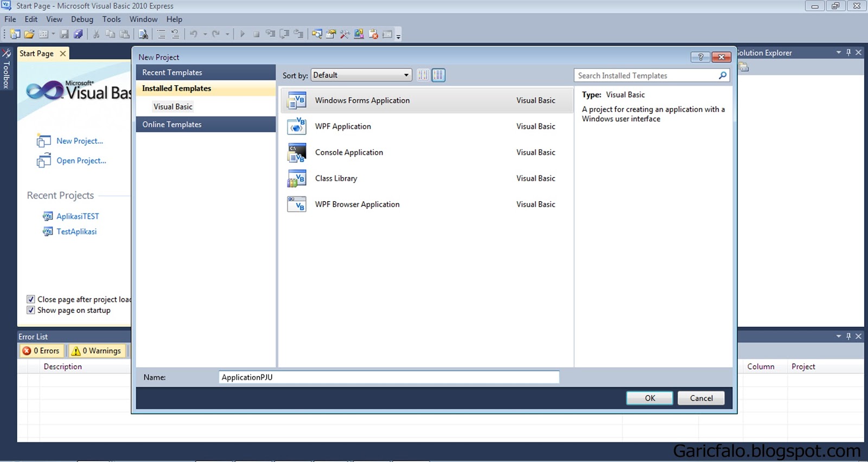Open the Edit menu
Screen dimensions: 868x462
pos(31,19)
